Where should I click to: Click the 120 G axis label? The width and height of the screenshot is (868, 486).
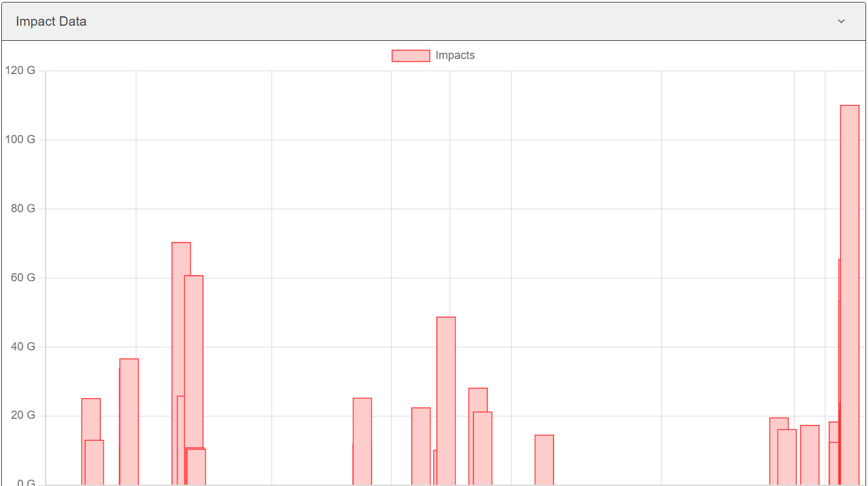[20, 70]
